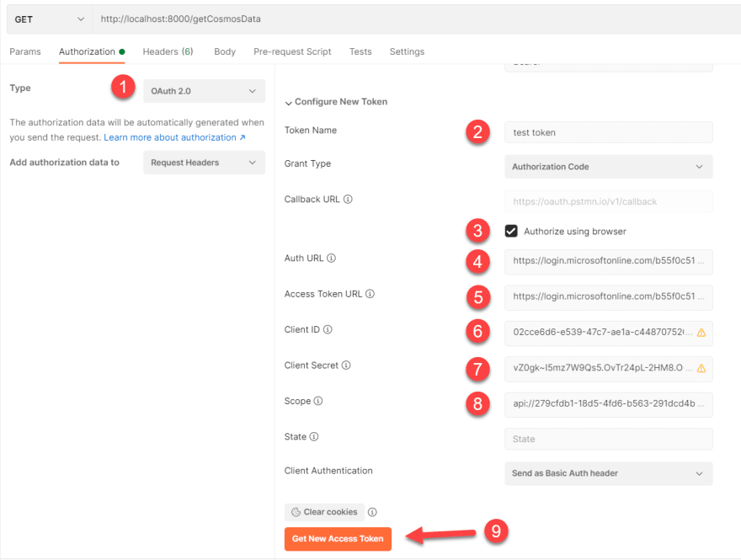
Task: Click the Client Secret info icon
Action: pyautogui.click(x=346, y=365)
